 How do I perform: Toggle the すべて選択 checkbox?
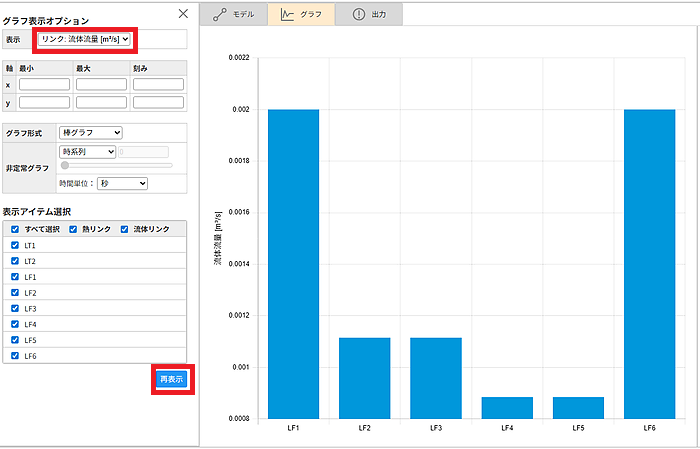click(x=14, y=229)
